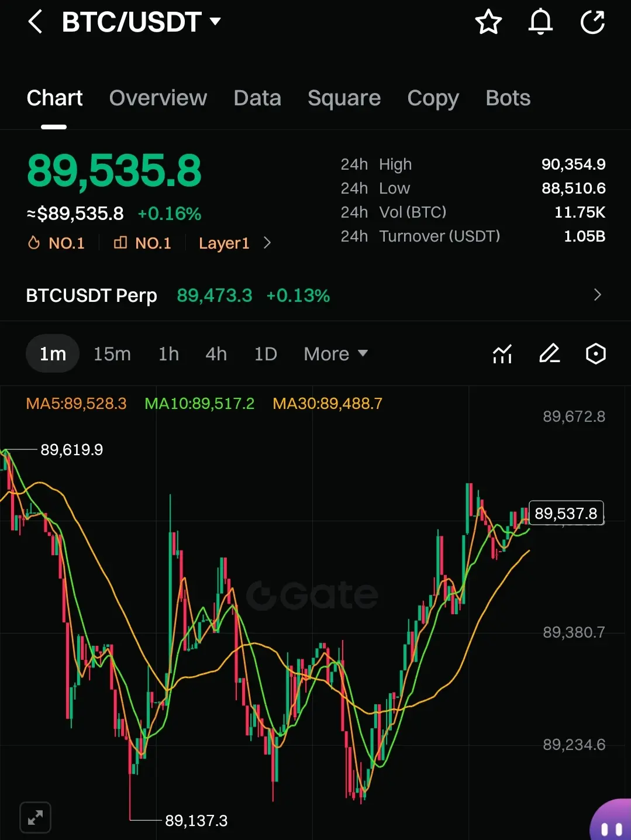The width and height of the screenshot is (631, 840).
Task: Tap the chart high label 89,619.9
Action: pos(71,449)
